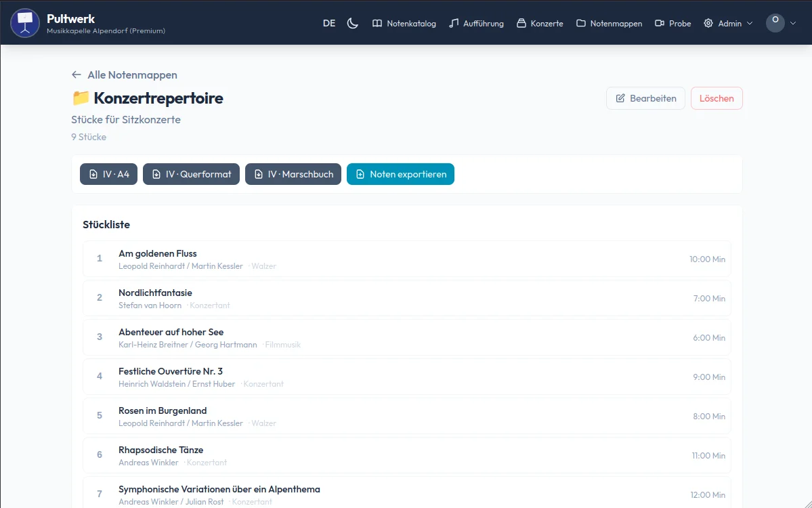812x508 pixels.
Task: Click the Pultwerk music stand logo
Action: click(25, 23)
